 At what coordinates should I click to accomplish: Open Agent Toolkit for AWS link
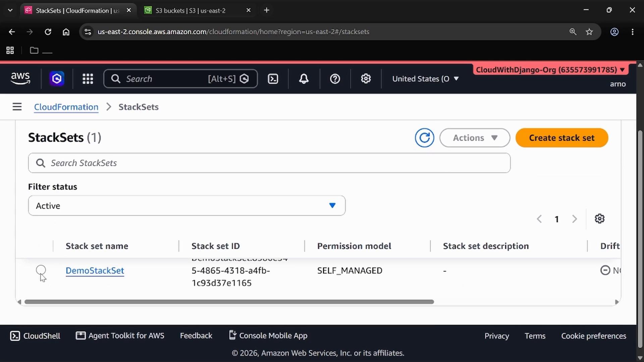120,336
